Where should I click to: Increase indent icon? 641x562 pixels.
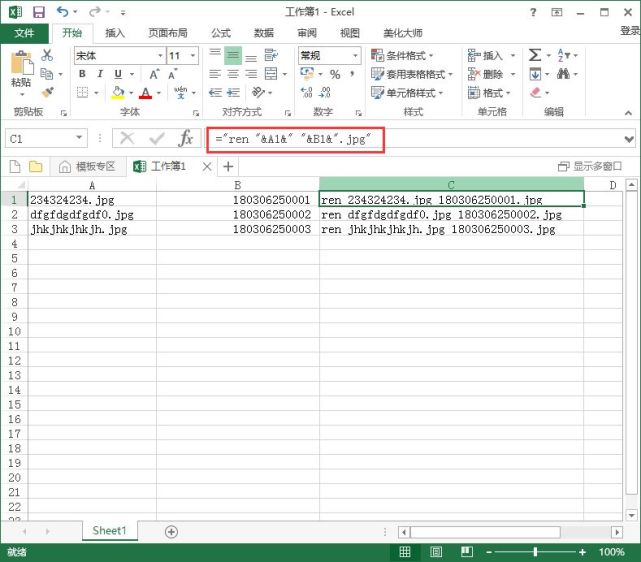point(233,93)
